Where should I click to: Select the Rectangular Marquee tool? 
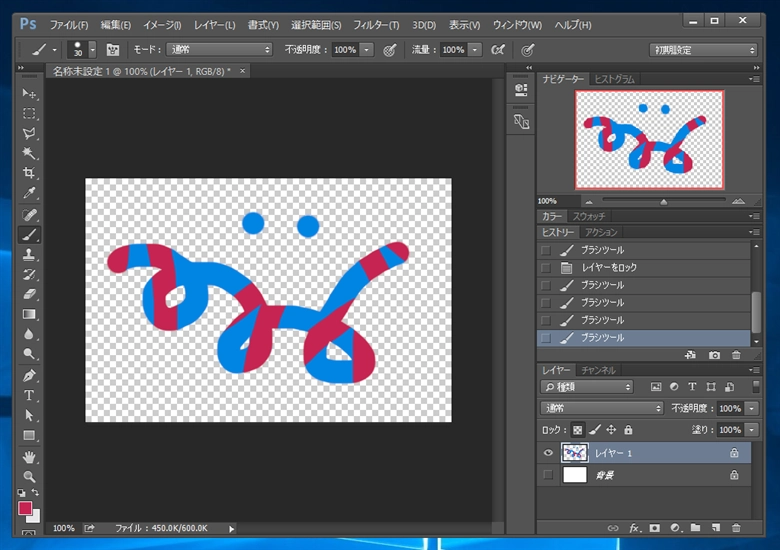coord(29,113)
